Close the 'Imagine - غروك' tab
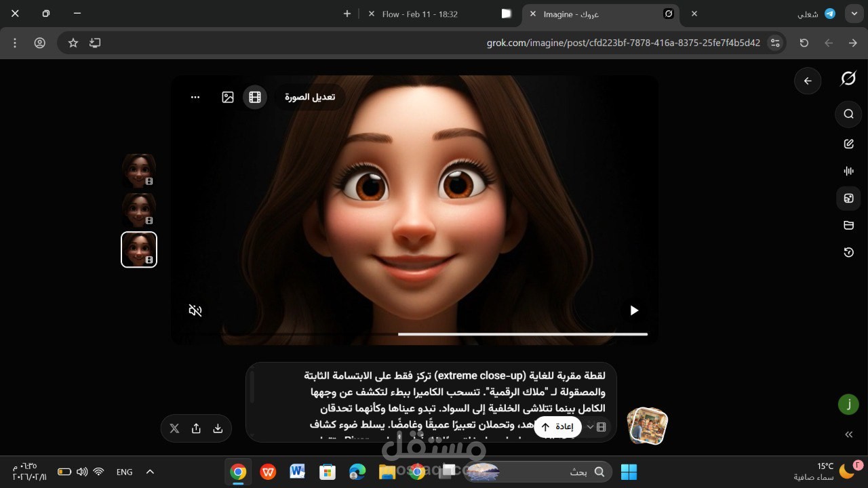This screenshot has width=868, height=488. (532, 14)
